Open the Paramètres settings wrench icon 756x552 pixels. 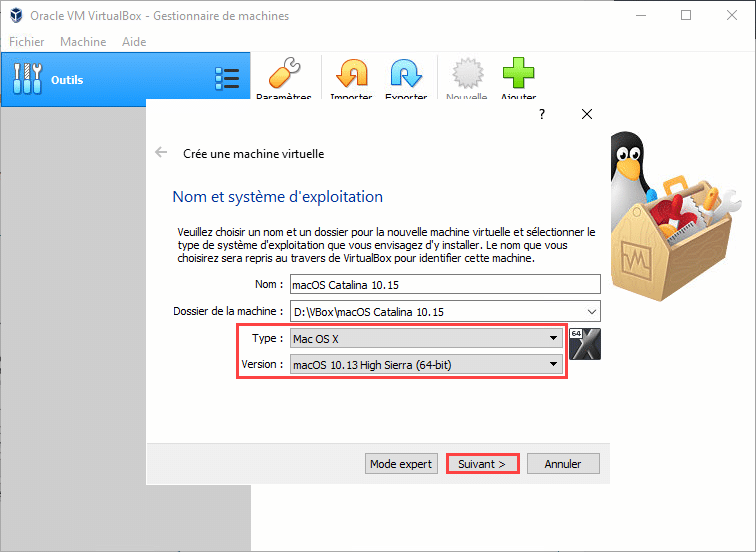(284, 73)
